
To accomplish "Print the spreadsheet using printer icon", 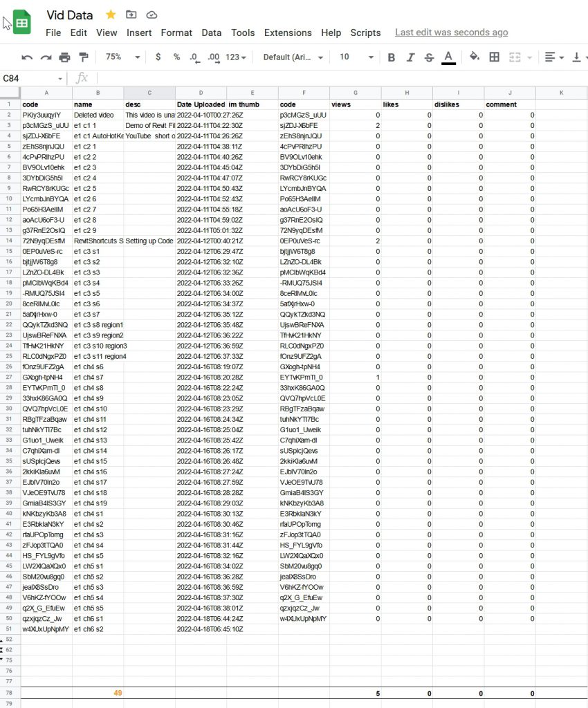I will point(64,57).
